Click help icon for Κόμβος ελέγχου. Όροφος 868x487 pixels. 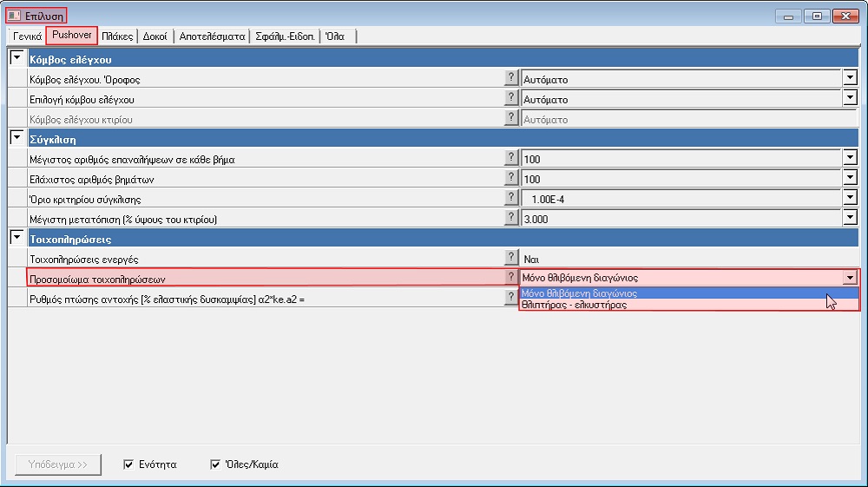[511, 79]
